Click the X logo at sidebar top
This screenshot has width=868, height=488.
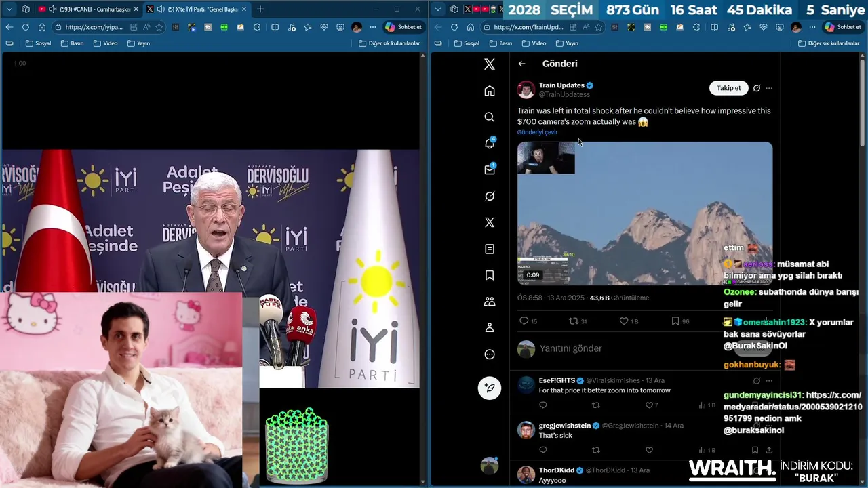pyautogui.click(x=490, y=64)
